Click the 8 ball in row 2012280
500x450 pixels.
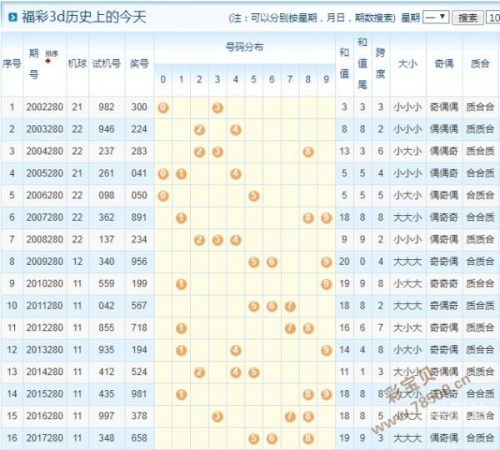tap(308, 328)
